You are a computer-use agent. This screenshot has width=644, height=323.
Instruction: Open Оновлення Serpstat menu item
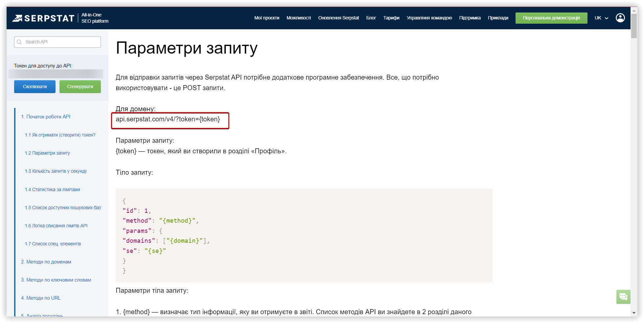click(x=338, y=18)
